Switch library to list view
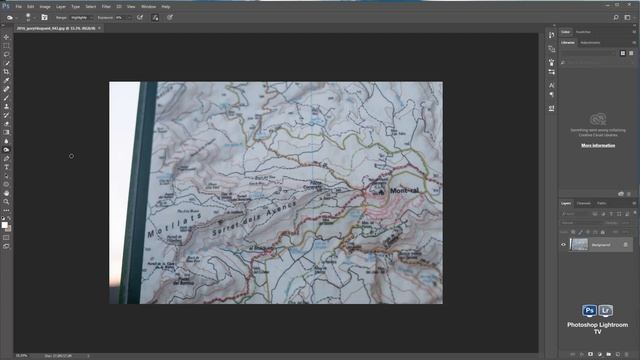 pos(631,53)
